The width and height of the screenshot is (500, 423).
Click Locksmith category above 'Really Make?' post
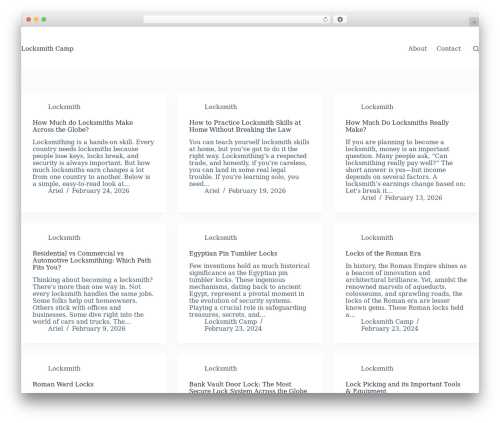[x=377, y=107]
